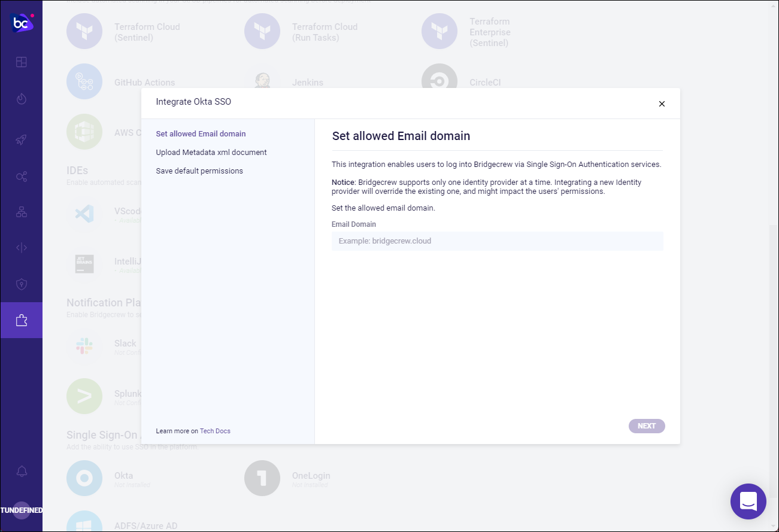779x532 pixels.
Task: Click the 'Notice' bold text
Action: [x=343, y=182]
